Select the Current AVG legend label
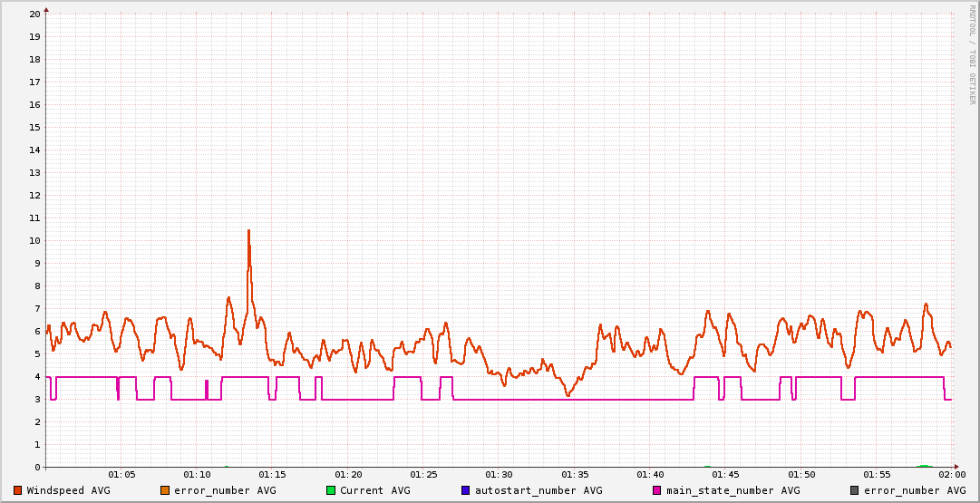Viewport: 980px width, 503px height. click(x=374, y=490)
